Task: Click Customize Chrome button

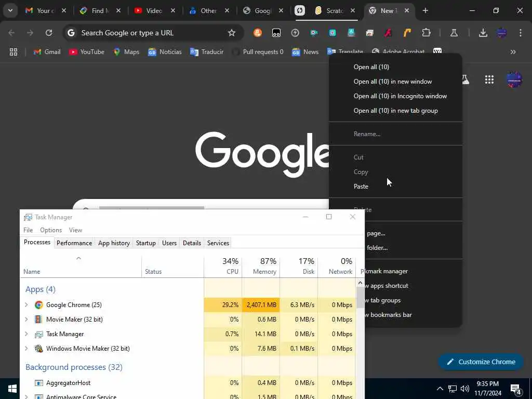Action: pyautogui.click(x=481, y=362)
